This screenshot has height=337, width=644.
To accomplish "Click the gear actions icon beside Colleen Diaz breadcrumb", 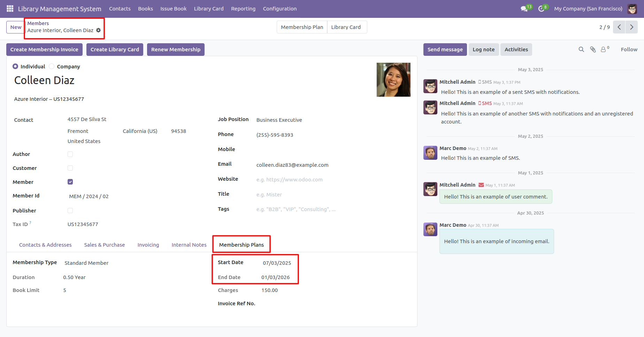I will click(x=99, y=30).
